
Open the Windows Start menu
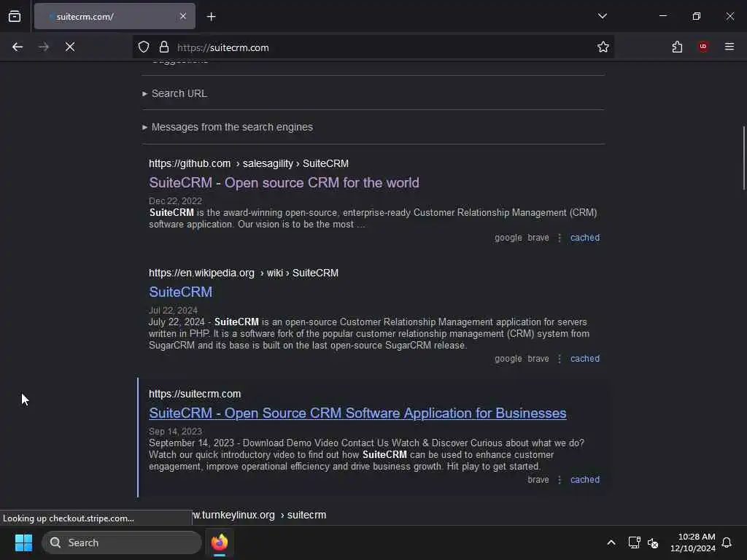23,542
